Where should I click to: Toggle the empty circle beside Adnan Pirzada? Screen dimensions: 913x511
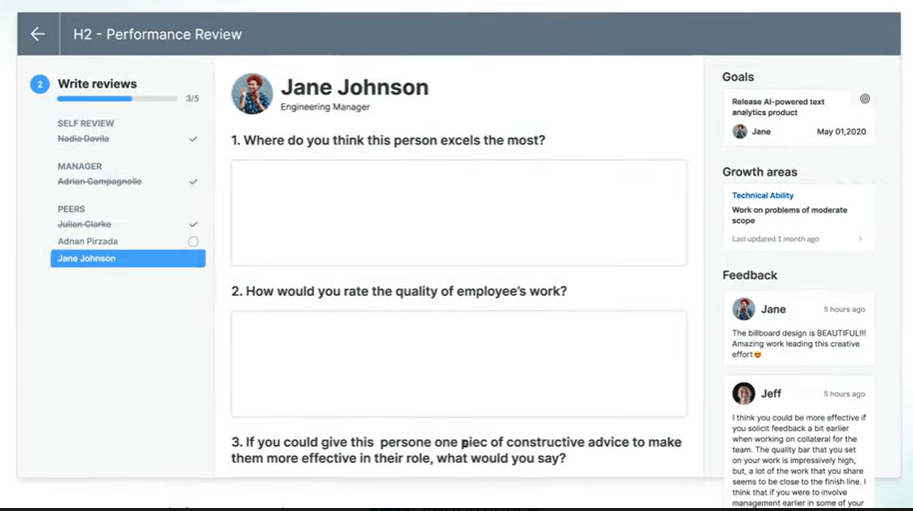point(193,241)
